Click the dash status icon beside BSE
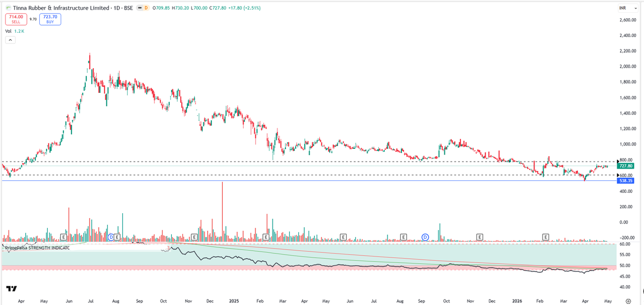644x305 pixels. tap(140, 8)
